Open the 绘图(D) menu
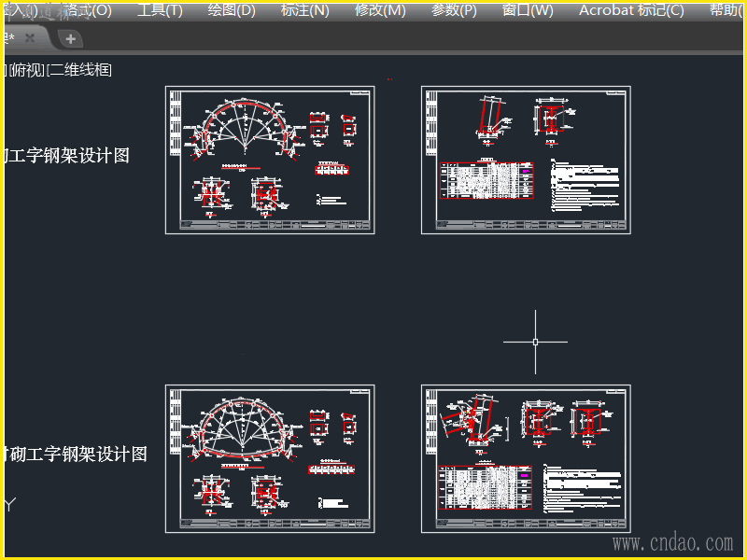Viewport: 747px width, 560px height. pyautogui.click(x=232, y=10)
